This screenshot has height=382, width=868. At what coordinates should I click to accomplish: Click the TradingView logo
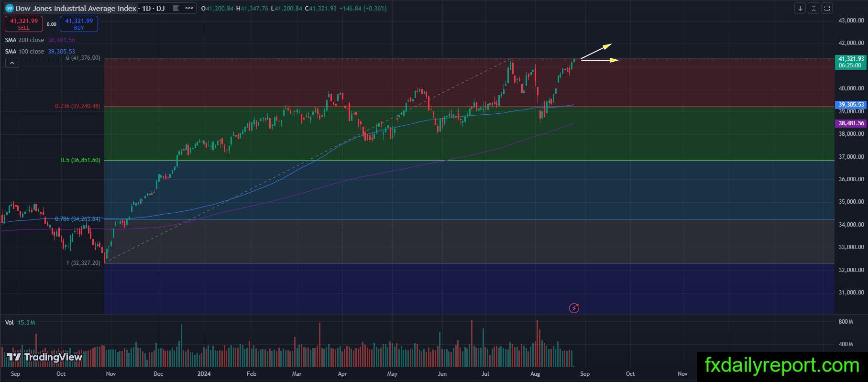(x=44, y=357)
